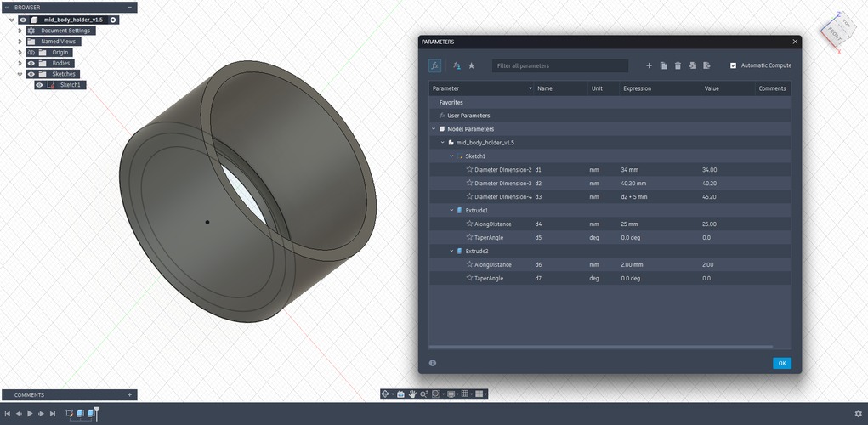868x425 pixels.
Task: Select the Pan hand tool
Action: click(412, 394)
